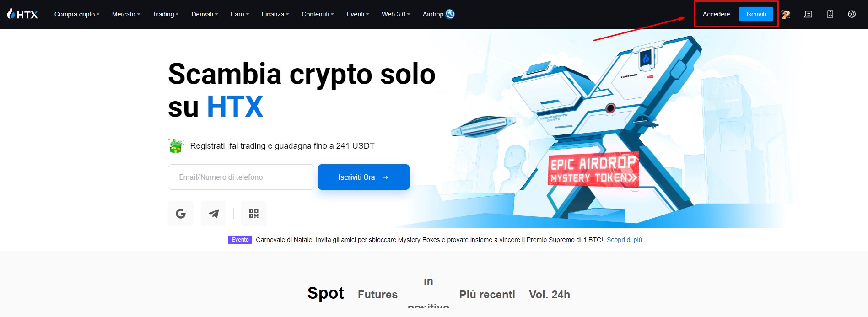Click the Accedere login link

click(716, 14)
